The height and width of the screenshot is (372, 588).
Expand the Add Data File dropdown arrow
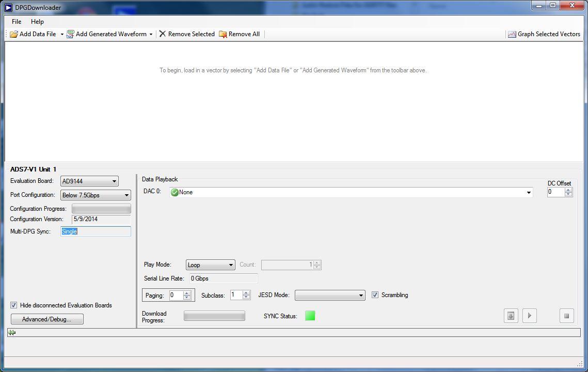coord(62,34)
